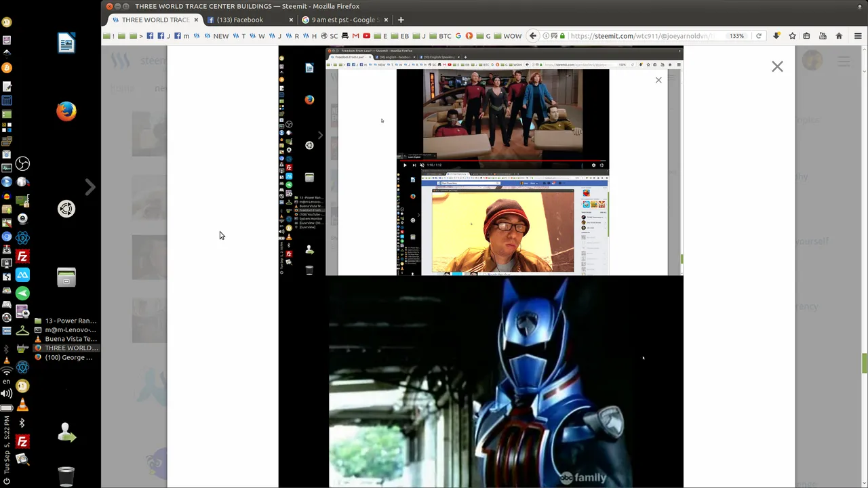Open the power shutdown icon at panel bottom
The width and height of the screenshot is (868, 488).
pyautogui.click(x=7, y=482)
